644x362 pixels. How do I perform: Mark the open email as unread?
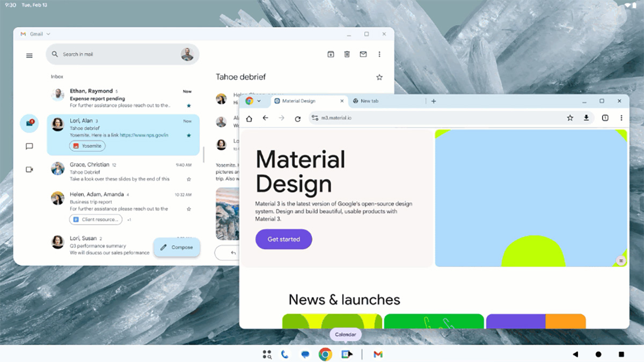pos(363,54)
